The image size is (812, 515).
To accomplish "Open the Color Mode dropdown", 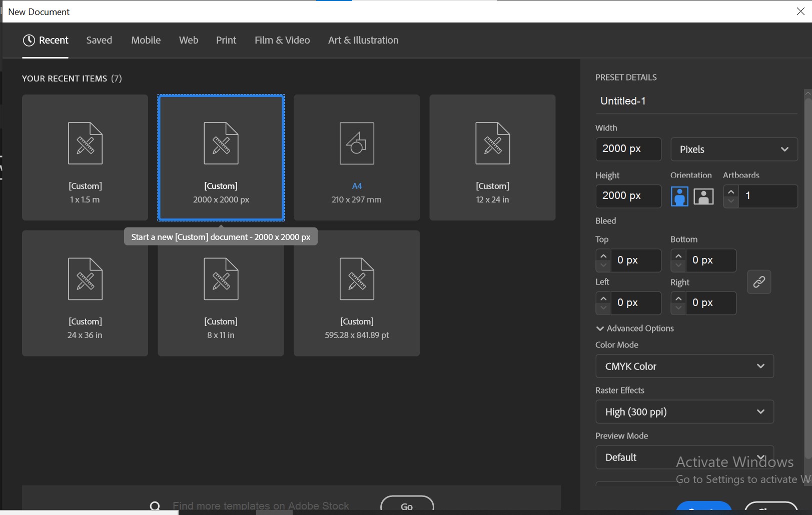I will pos(684,366).
